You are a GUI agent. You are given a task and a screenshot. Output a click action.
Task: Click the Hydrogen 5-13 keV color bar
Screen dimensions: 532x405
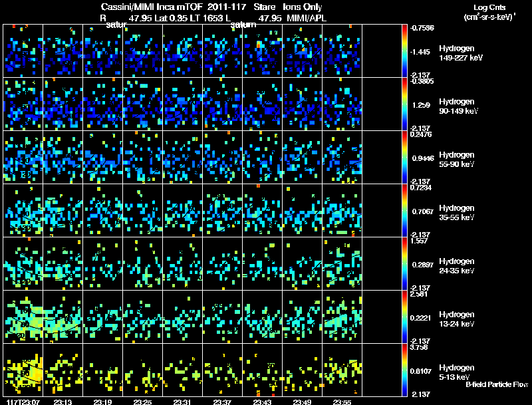point(404,370)
